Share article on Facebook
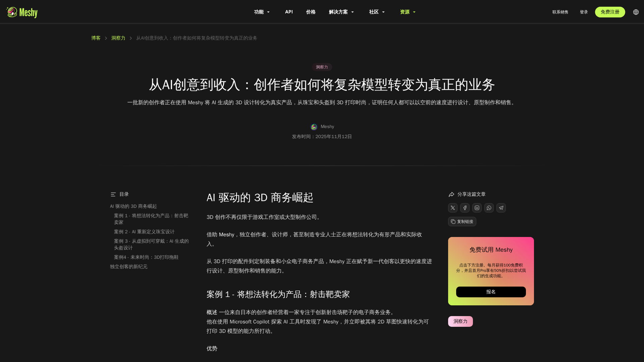 pyautogui.click(x=465, y=208)
